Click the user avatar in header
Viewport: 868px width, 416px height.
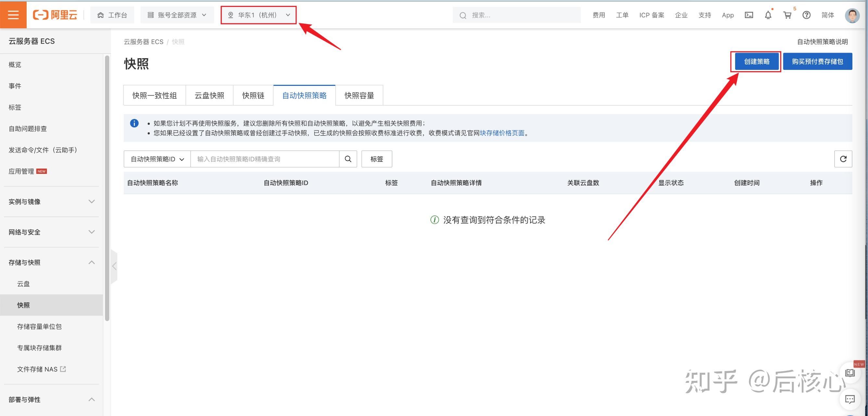coord(852,15)
